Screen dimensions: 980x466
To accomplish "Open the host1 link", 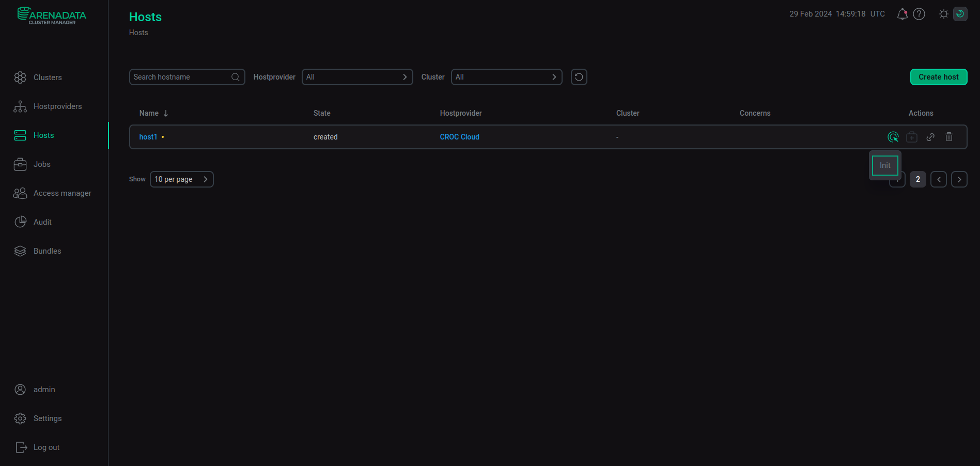I will click(148, 137).
